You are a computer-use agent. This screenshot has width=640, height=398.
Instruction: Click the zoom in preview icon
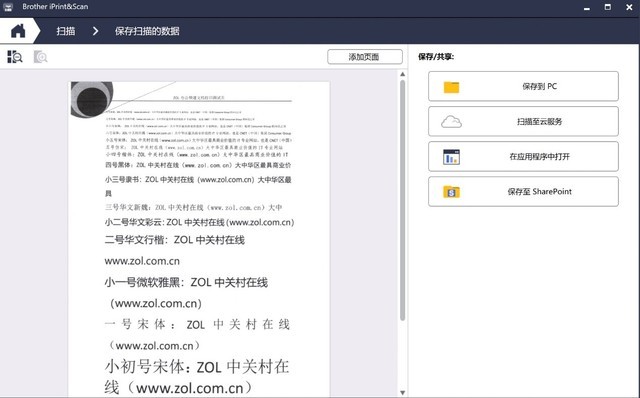coord(40,57)
